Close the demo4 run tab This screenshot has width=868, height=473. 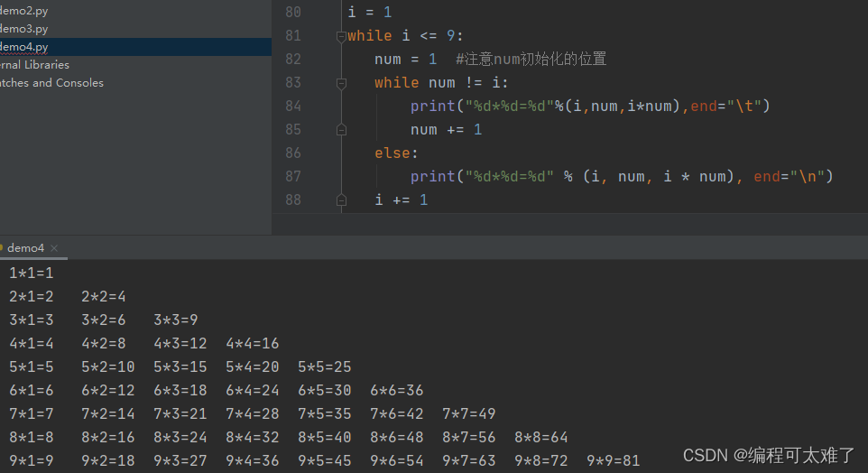(54, 248)
